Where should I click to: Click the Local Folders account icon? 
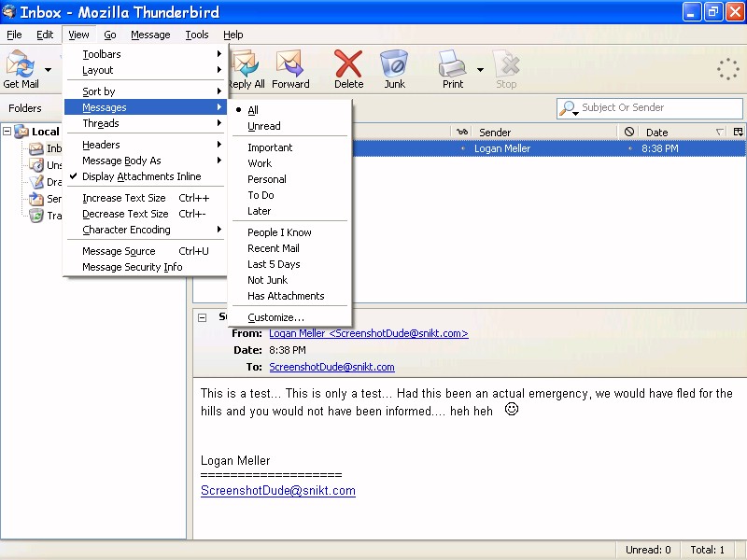point(21,132)
